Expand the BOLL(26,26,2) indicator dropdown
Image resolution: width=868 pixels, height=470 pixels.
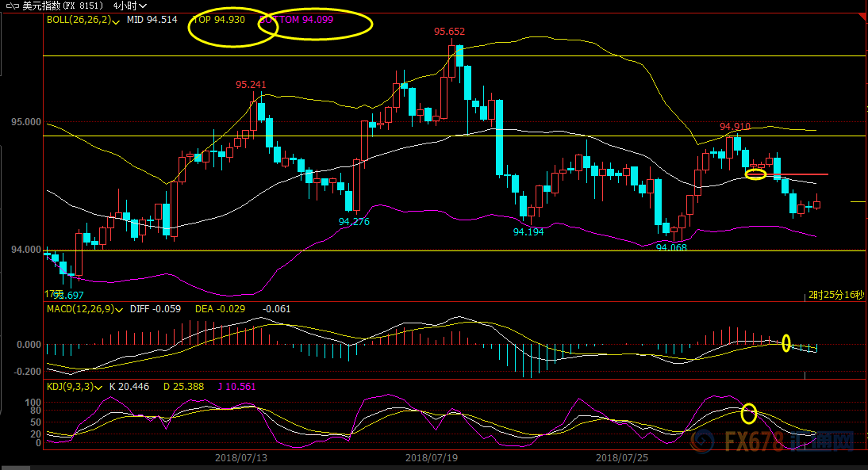[117, 21]
